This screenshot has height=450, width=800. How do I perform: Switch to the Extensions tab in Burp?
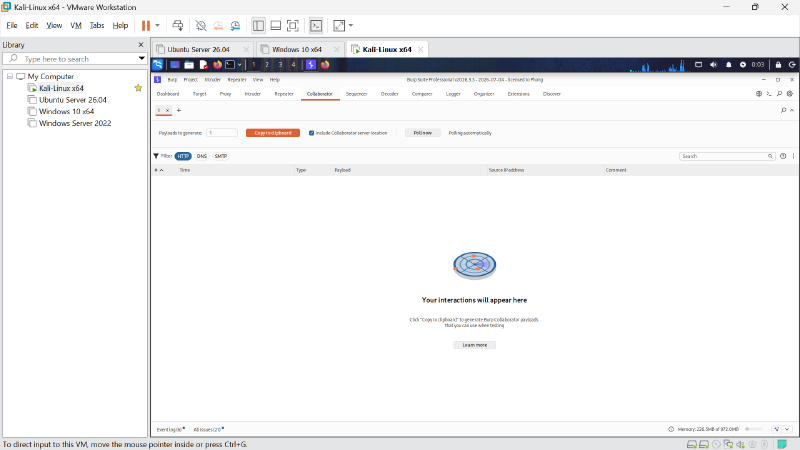click(x=518, y=94)
